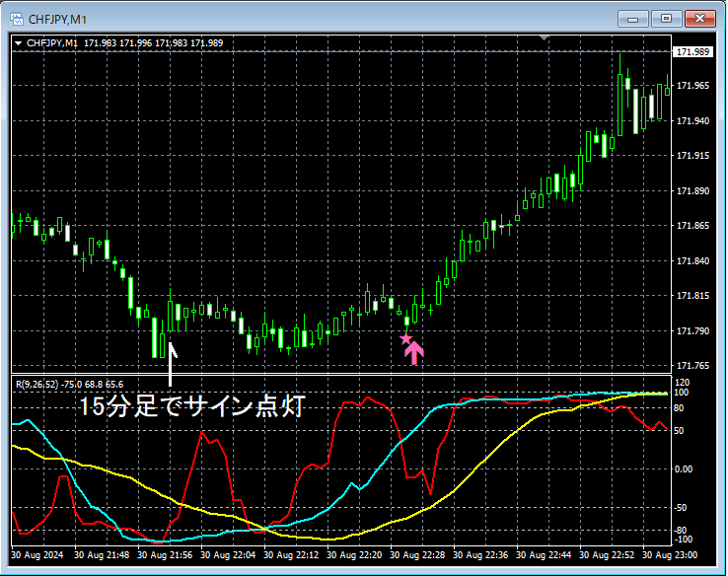Click the 171.815 price scale value
The height and width of the screenshot is (576, 728).
pos(692,296)
